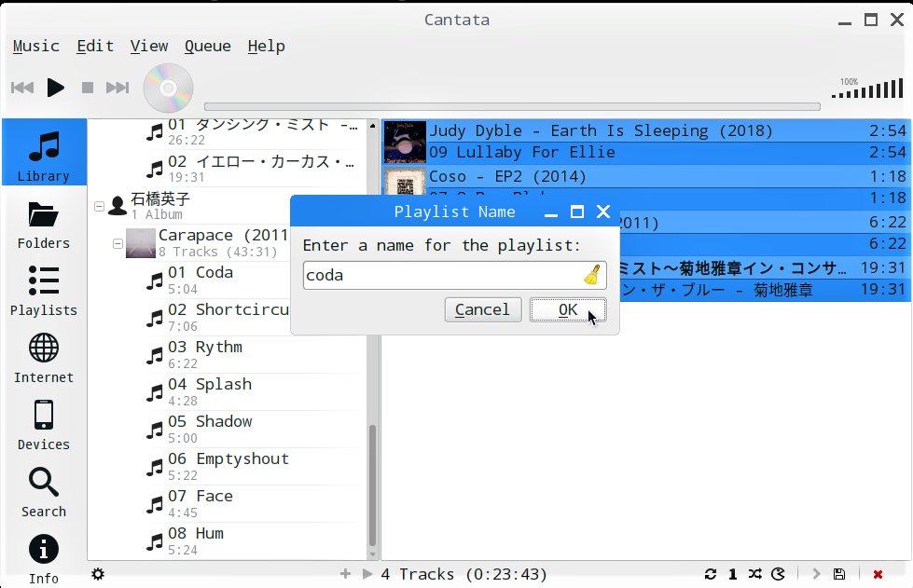The width and height of the screenshot is (913, 588).
Task: Open the Queue menu
Action: 208,46
